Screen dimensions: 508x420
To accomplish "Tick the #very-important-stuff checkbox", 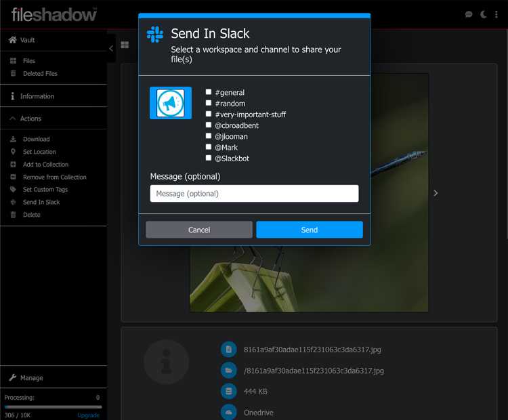I will (209, 114).
